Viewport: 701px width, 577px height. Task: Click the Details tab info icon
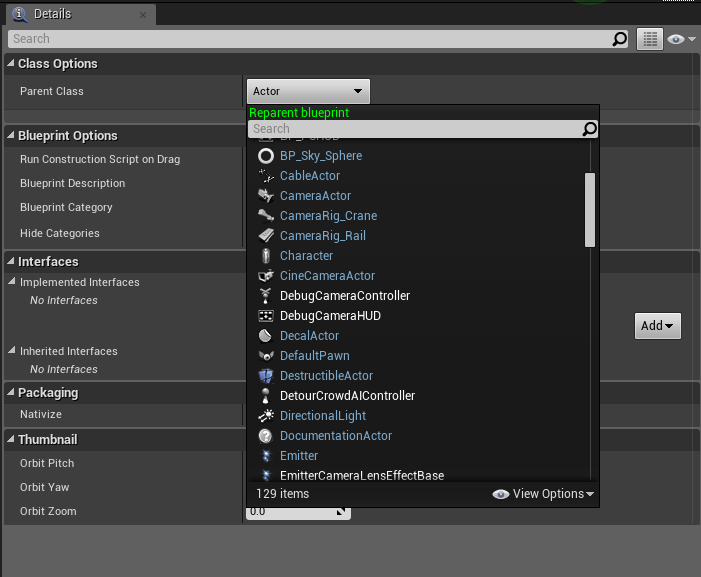click(x=19, y=14)
